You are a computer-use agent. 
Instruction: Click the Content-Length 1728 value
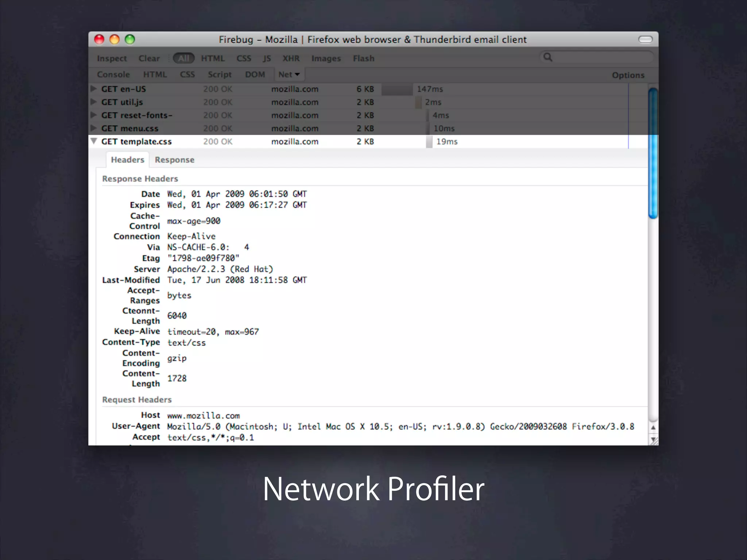point(177,378)
